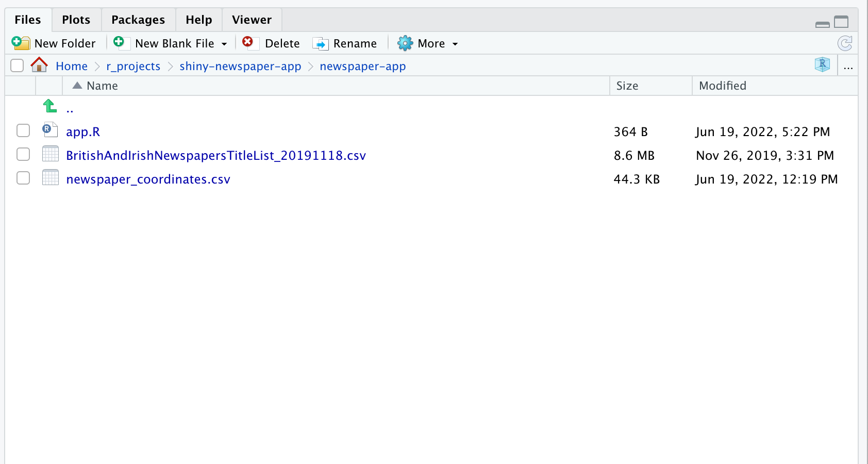
Task: Open the Packages tab
Action: (x=138, y=19)
